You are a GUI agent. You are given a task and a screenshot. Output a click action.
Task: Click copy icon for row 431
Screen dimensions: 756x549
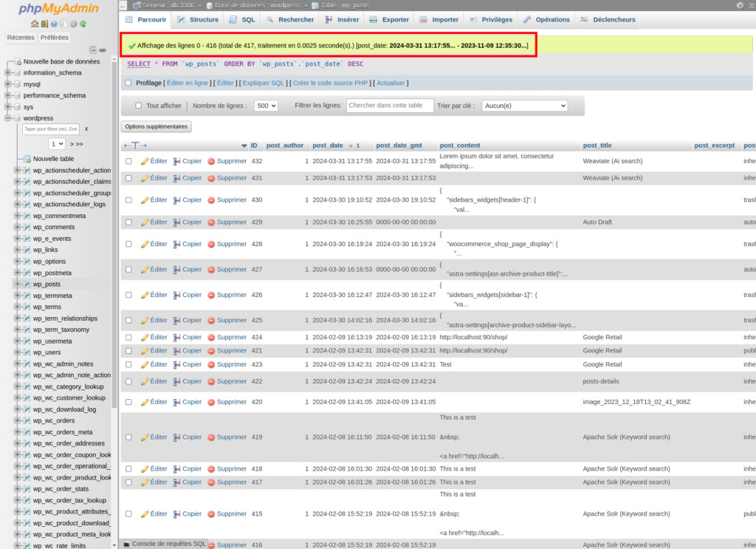(177, 178)
